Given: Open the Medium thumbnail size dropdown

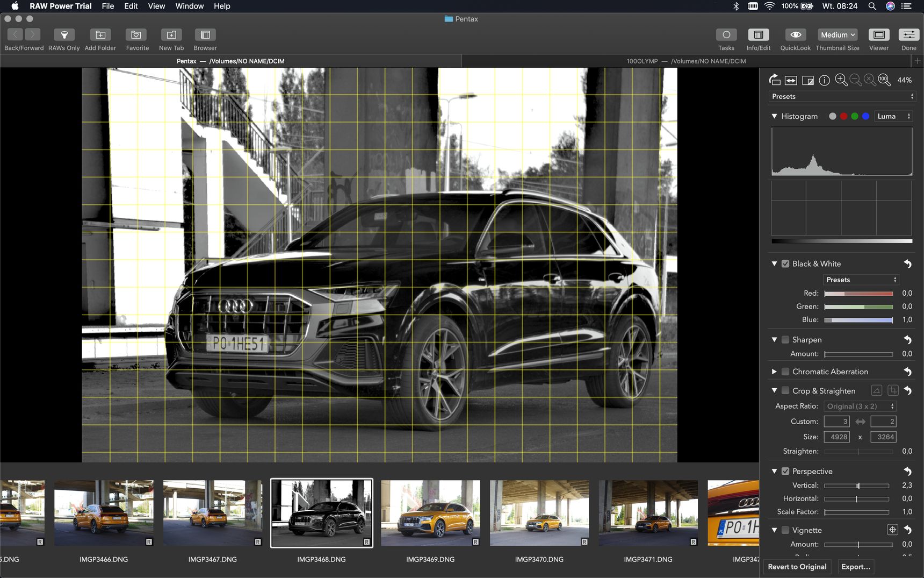Looking at the screenshot, I should (838, 35).
